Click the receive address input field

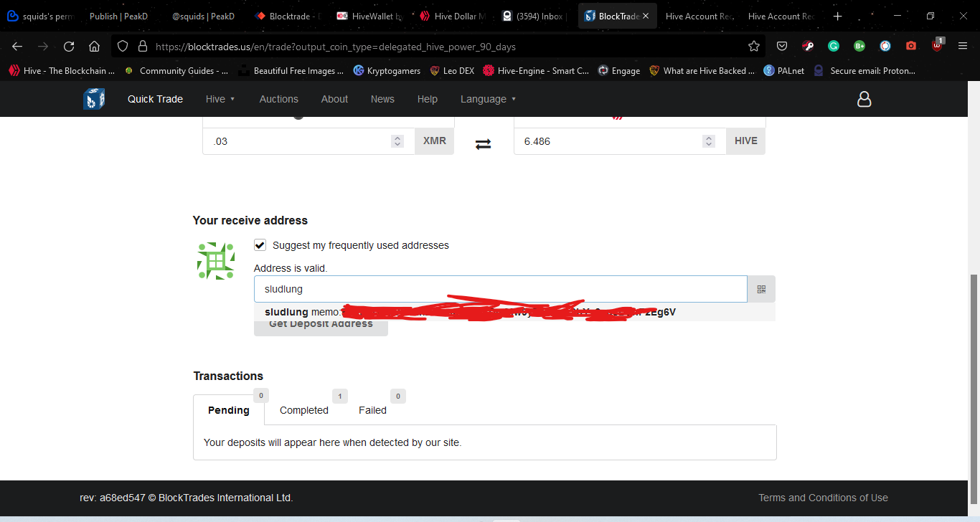tap(501, 289)
